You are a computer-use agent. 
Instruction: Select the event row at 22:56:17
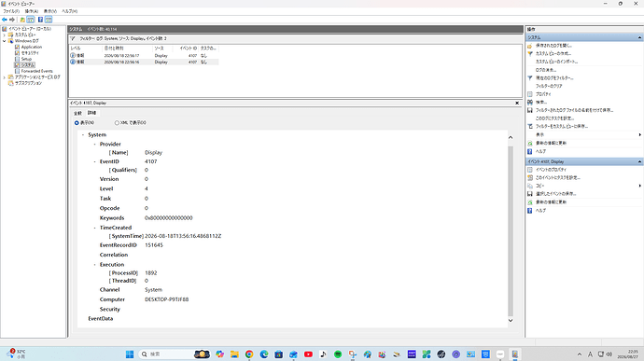point(144,55)
